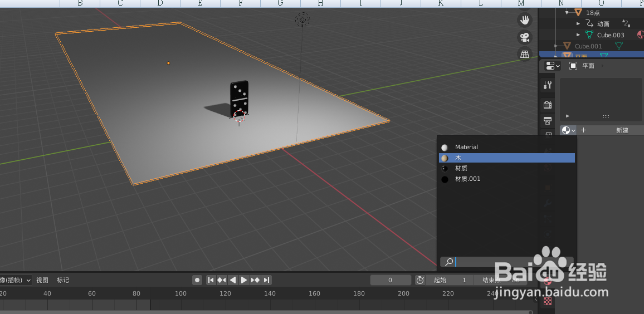Choose Material from the material list
This screenshot has height=314, width=644.
click(x=507, y=148)
